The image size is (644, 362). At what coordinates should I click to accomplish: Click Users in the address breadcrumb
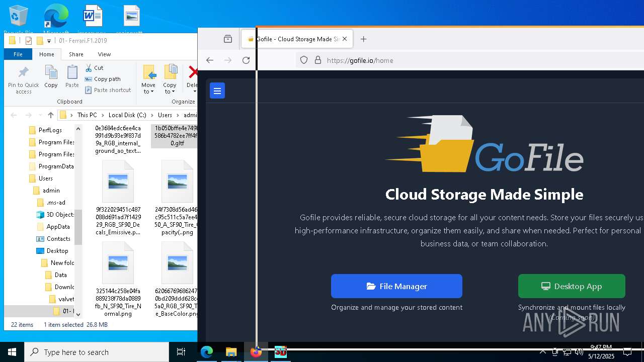[165, 115]
